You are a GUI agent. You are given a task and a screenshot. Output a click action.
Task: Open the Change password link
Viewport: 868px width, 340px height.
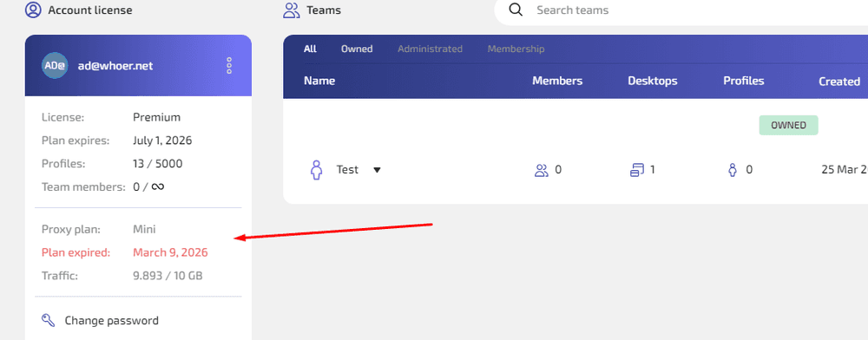pyautogui.click(x=111, y=320)
